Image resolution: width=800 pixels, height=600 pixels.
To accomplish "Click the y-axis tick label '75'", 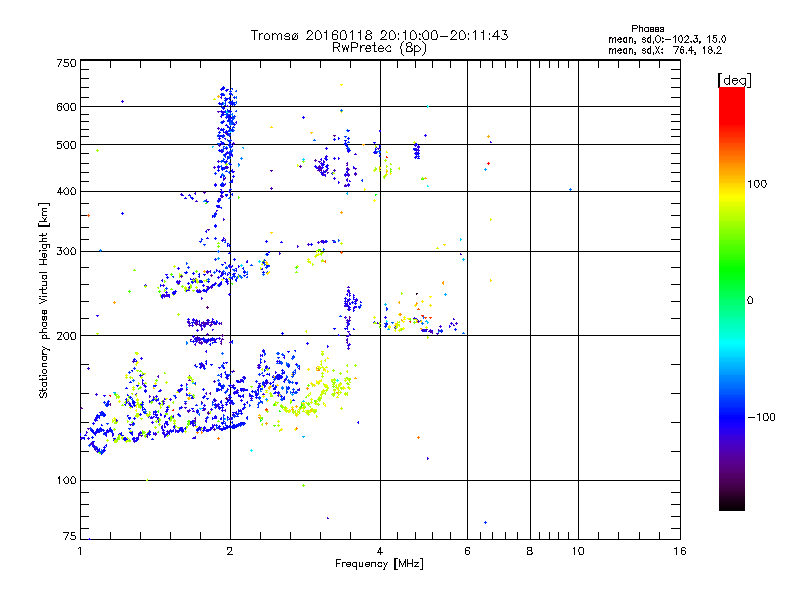I will coord(70,536).
